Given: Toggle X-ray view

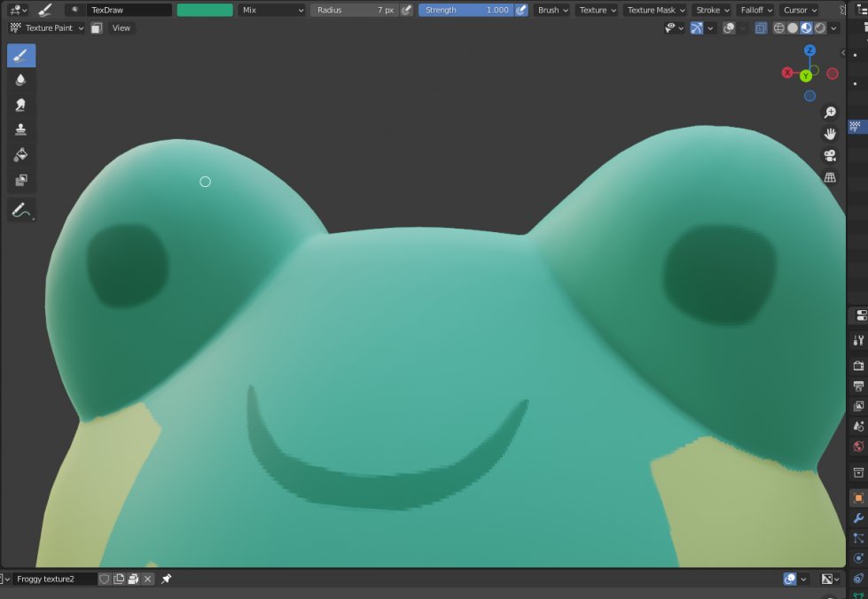Looking at the screenshot, I should (x=761, y=28).
